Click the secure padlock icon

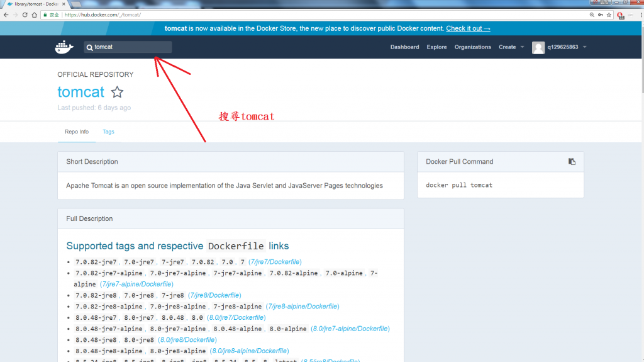tap(45, 15)
